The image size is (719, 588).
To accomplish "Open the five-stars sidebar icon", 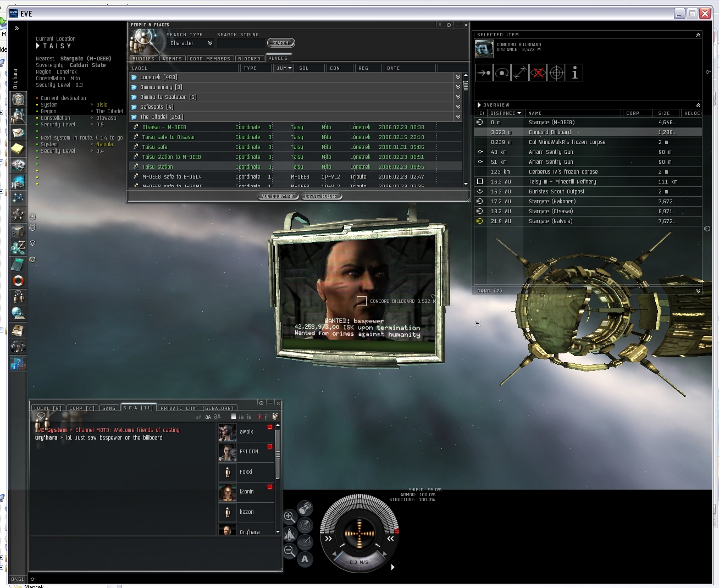I will pyautogui.click(x=18, y=214).
